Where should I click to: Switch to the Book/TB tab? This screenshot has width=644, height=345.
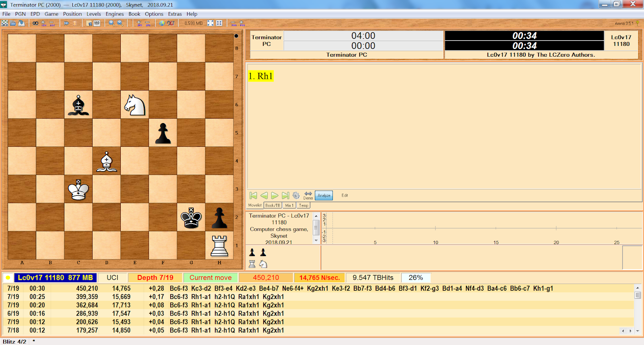(x=272, y=205)
